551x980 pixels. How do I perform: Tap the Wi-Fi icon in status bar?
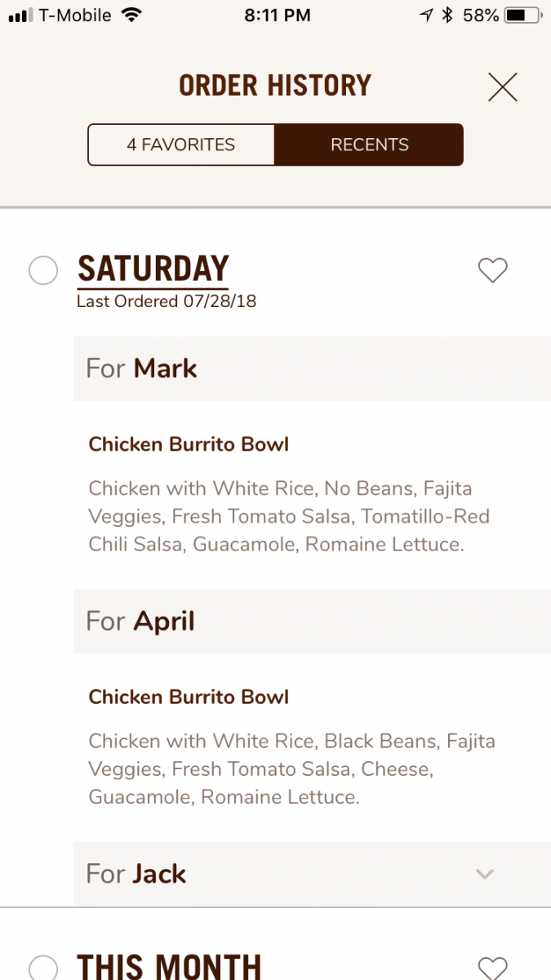(131, 16)
